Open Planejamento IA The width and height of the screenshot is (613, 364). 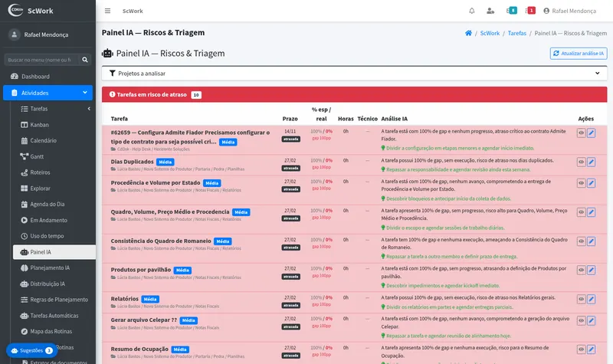tap(54, 267)
